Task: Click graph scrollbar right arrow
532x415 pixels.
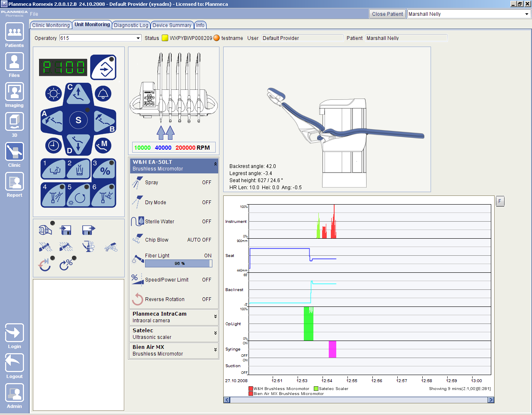Action: [491, 400]
